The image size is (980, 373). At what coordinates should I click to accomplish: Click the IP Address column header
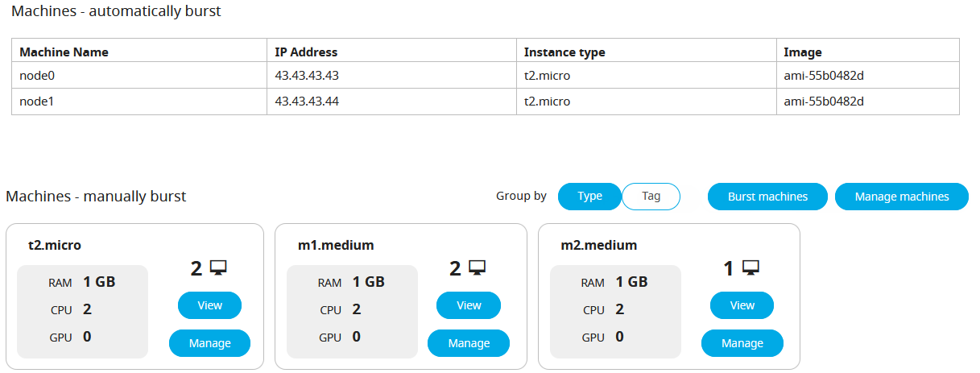306,52
